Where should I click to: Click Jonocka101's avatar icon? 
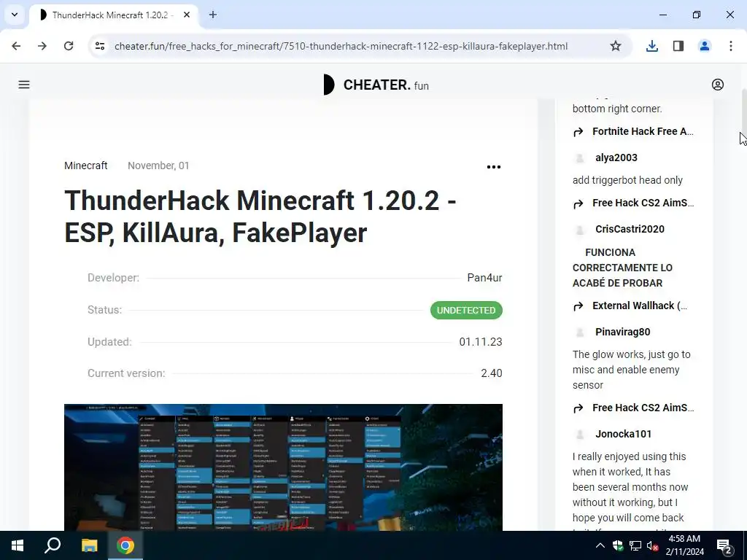click(x=580, y=435)
